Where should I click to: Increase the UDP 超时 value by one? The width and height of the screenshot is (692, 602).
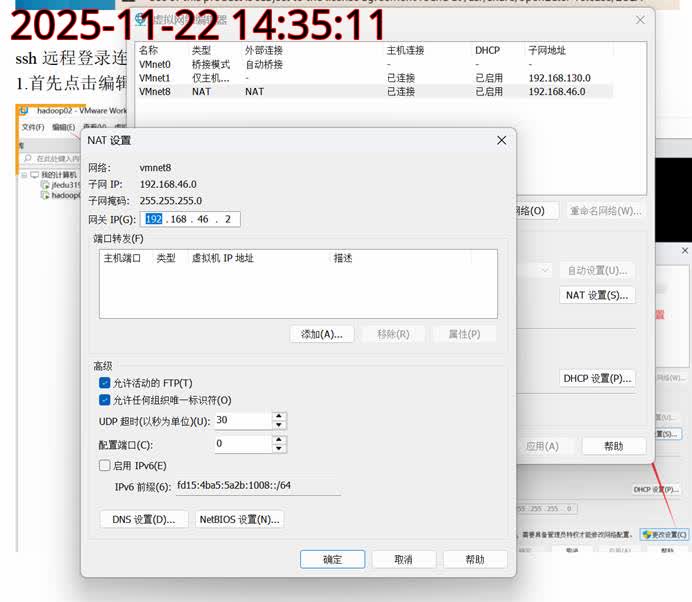279,416
